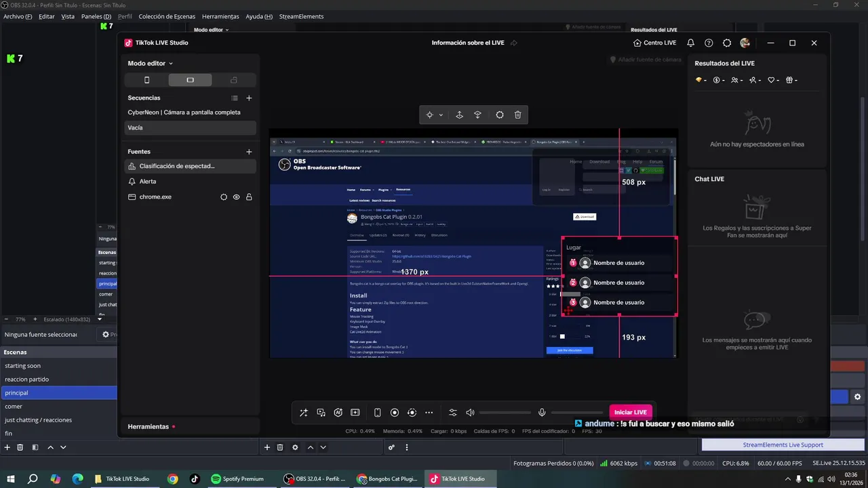Open the Archivo menu in OBS
Screen dimensions: 868x488
pyautogui.click(x=18, y=16)
